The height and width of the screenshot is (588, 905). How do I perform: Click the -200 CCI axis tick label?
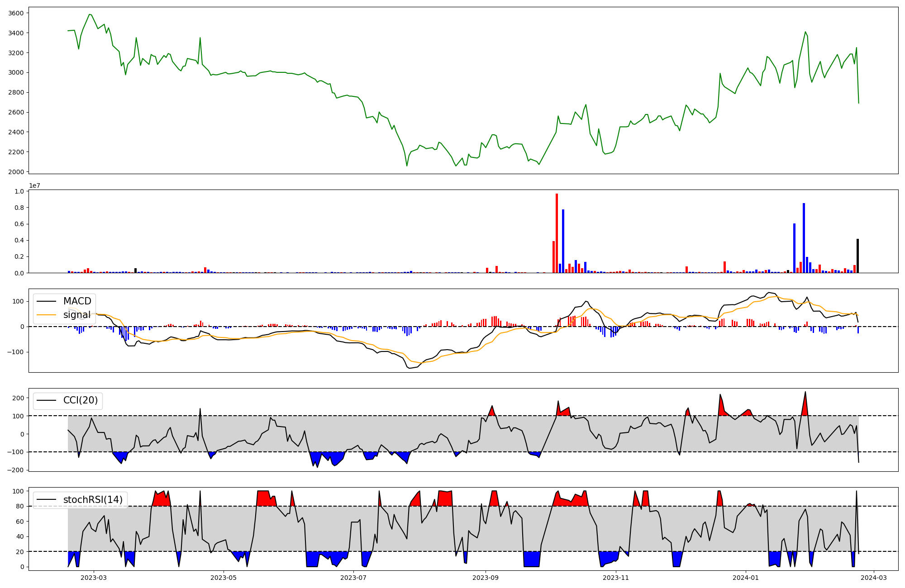tap(14, 470)
